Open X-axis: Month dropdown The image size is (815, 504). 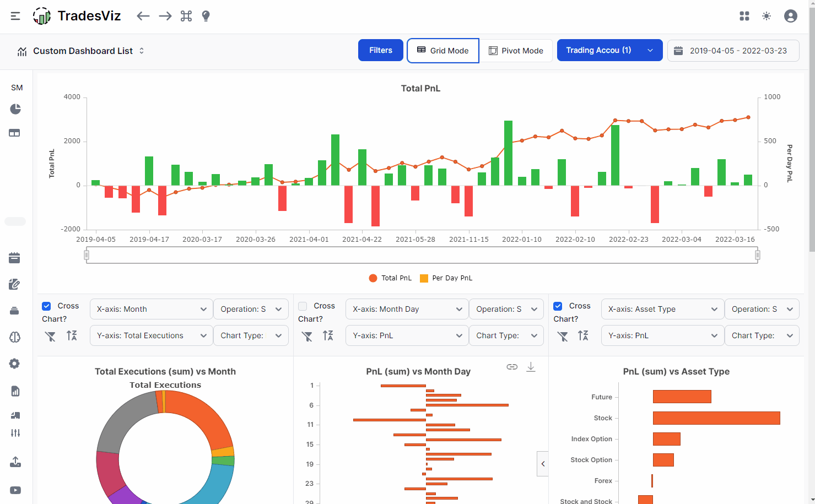[x=152, y=309]
